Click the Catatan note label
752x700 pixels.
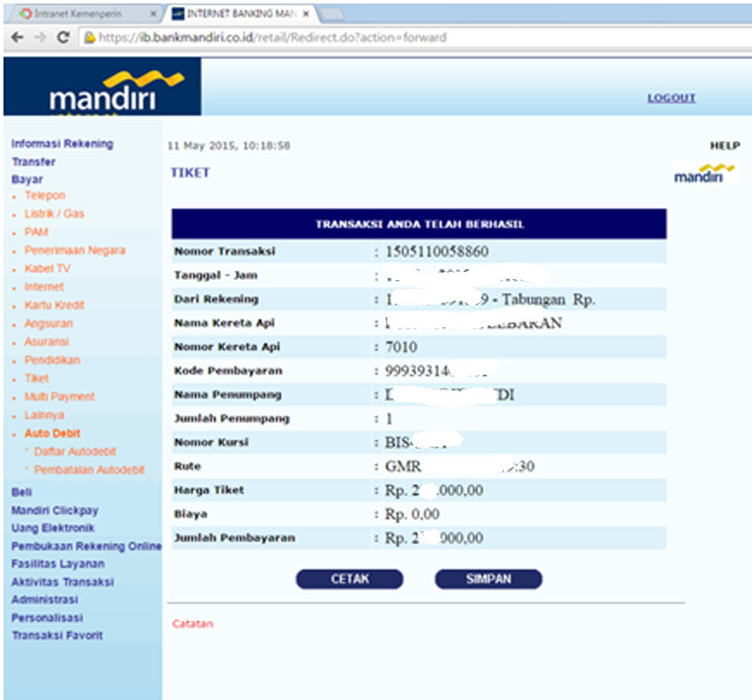(193, 624)
